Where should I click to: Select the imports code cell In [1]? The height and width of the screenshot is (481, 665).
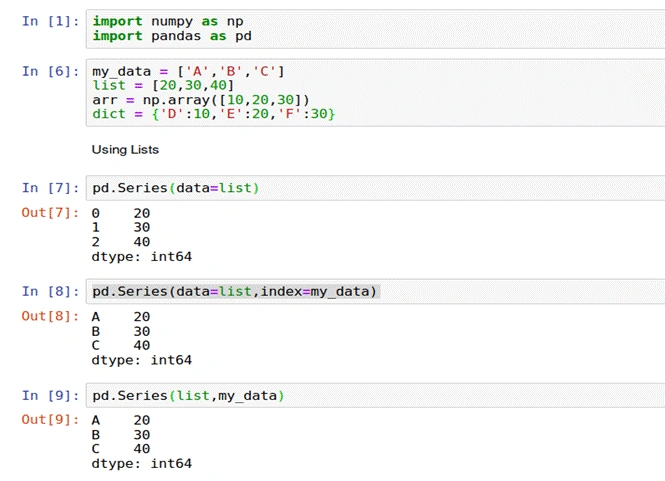point(375,29)
